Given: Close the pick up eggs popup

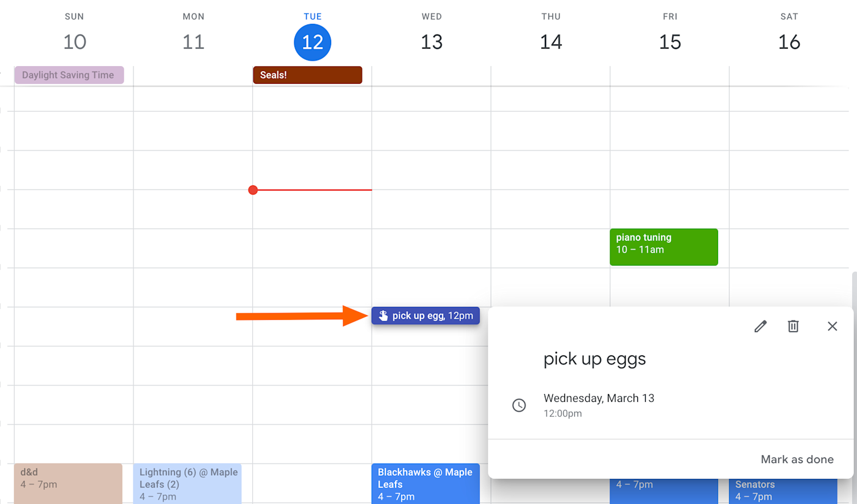Looking at the screenshot, I should [833, 326].
